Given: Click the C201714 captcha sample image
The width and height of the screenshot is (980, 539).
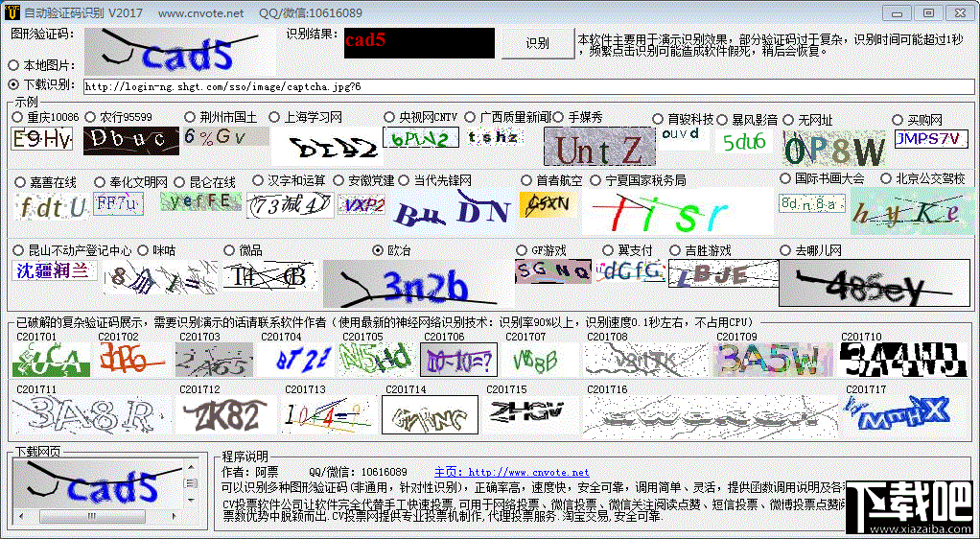Looking at the screenshot, I should [430, 415].
